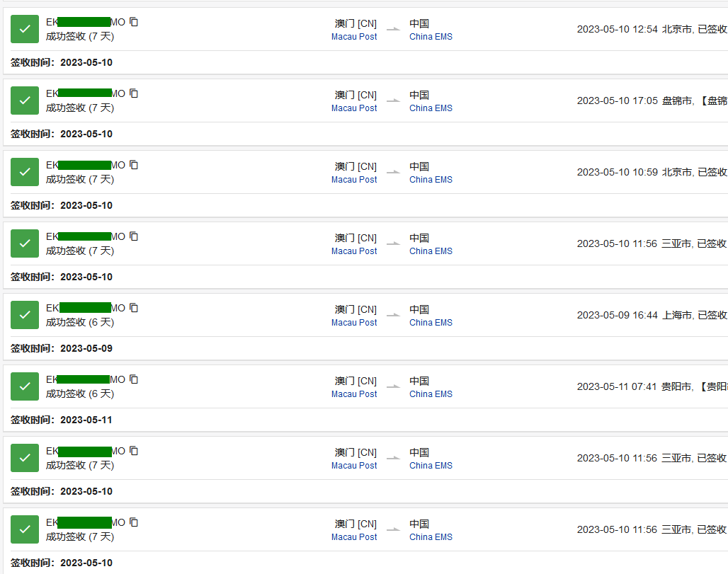Viewport: 728px width, 574px height.
Task: Open China EMS link in 10:59 北京市 row
Action: pos(431,180)
